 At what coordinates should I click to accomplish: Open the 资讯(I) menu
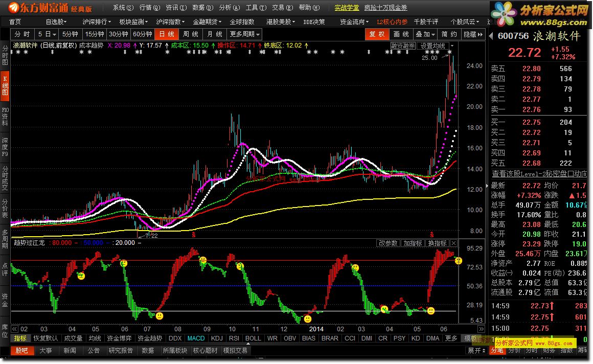click(x=176, y=8)
